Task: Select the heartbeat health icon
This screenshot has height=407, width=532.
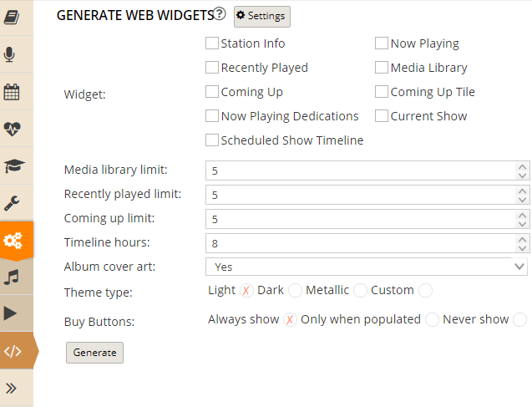Action: pyautogui.click(x=13, y=129)
